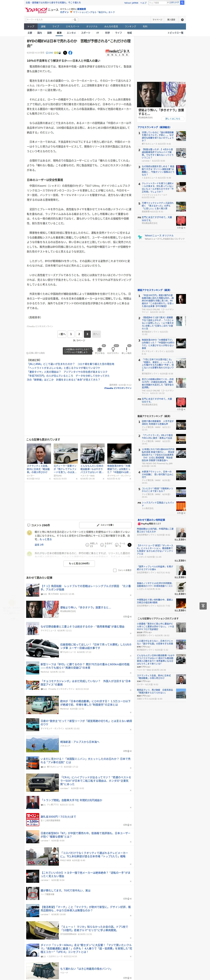This screenshot has height=980, width=210.
Task: Share the first comment on X
Action: click(x=130, y=545)
